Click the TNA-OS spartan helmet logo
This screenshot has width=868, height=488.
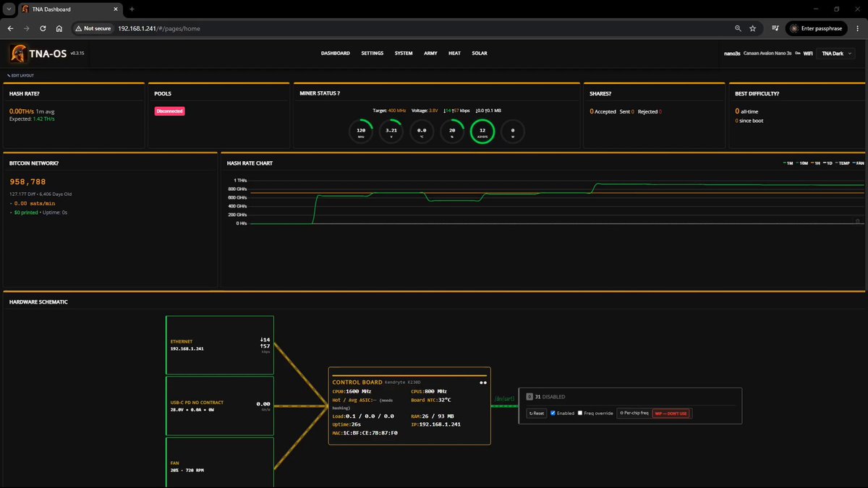(19, 53)
